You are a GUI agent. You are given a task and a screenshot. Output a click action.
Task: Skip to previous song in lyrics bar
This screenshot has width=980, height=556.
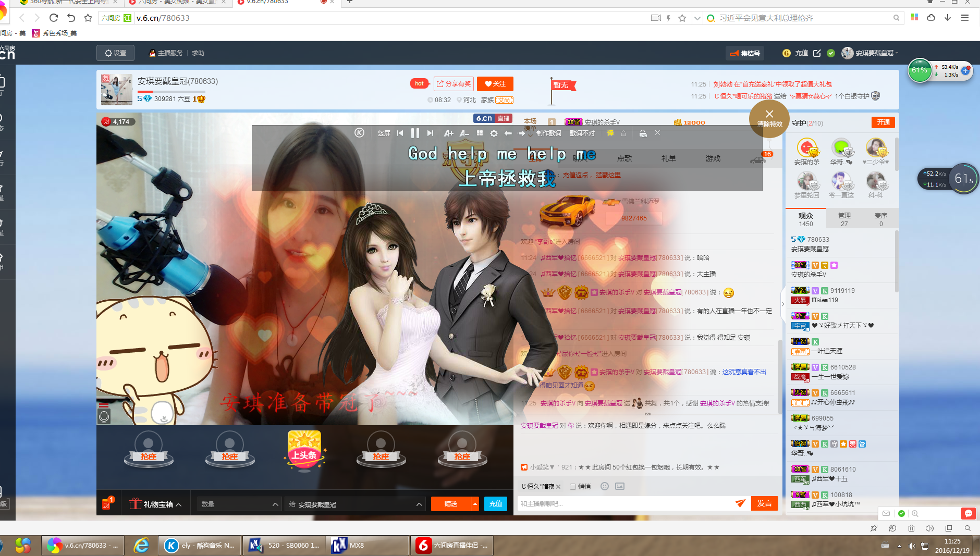pyautogui.click(x=400, y=133)
